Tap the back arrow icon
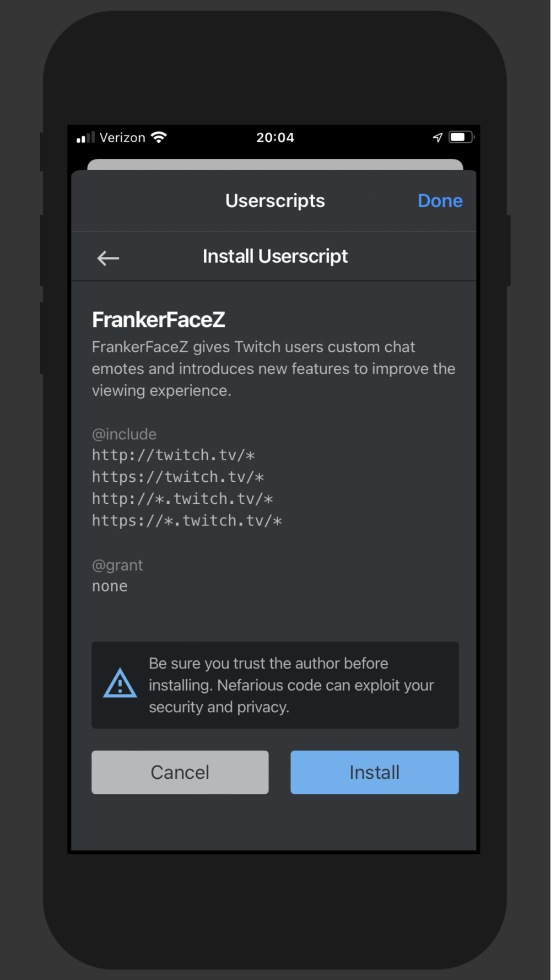The image size is (551, 980). click(x=108, y=257)
